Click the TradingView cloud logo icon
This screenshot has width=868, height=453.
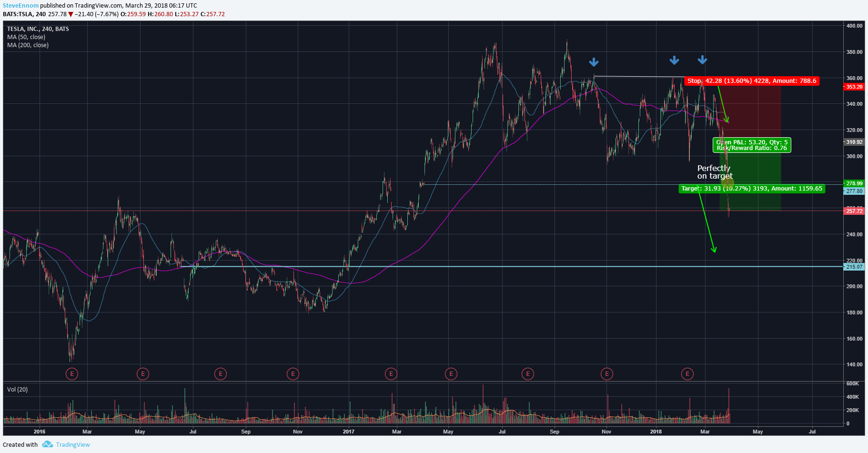click(x=47, y=444)
